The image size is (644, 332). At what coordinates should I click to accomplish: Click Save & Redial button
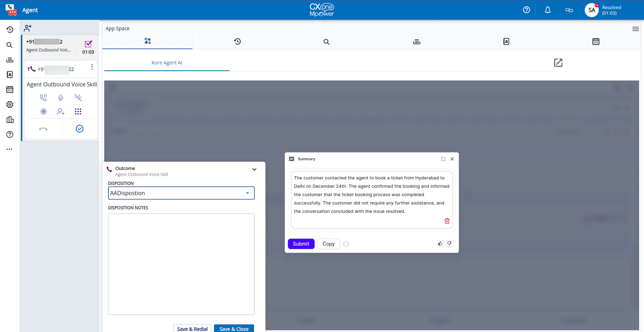192,329
